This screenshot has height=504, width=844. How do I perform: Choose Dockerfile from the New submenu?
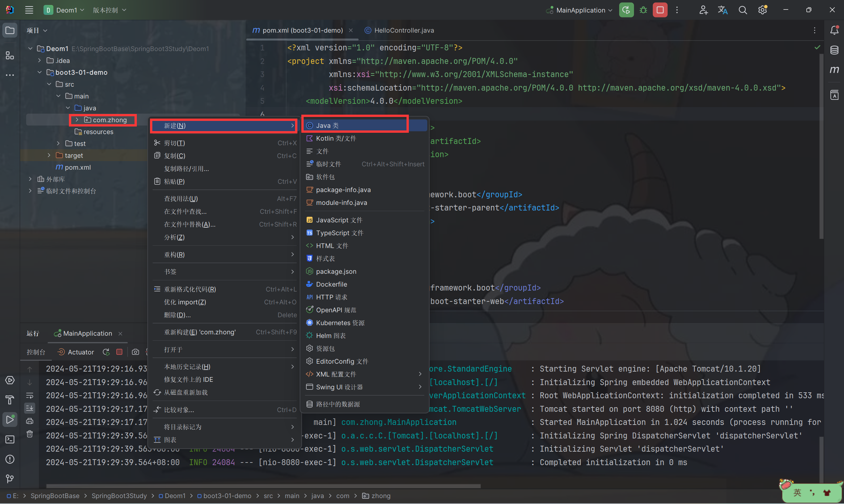pyautogui.click(x=365, y=284)
